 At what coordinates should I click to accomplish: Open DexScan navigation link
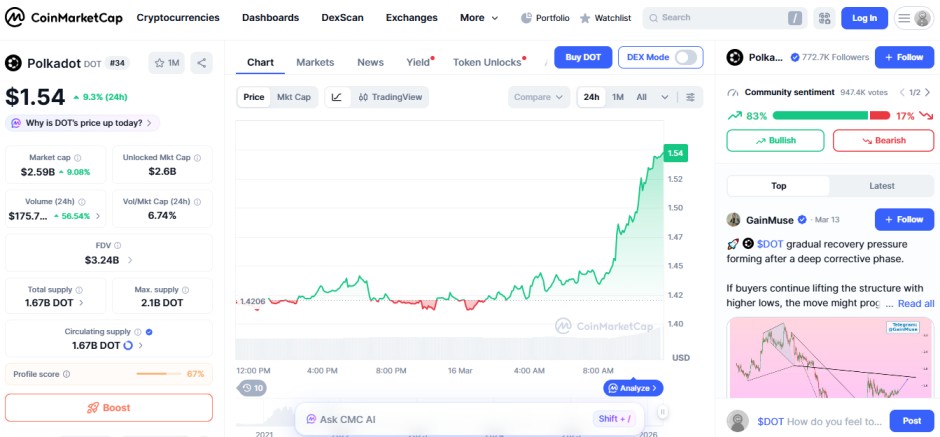[342, 18]
